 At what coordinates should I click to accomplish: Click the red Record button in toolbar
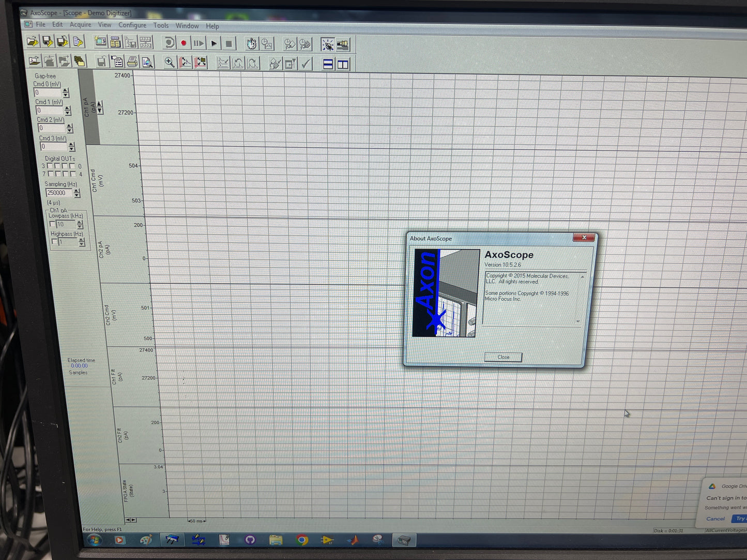(x=184, y=43)
